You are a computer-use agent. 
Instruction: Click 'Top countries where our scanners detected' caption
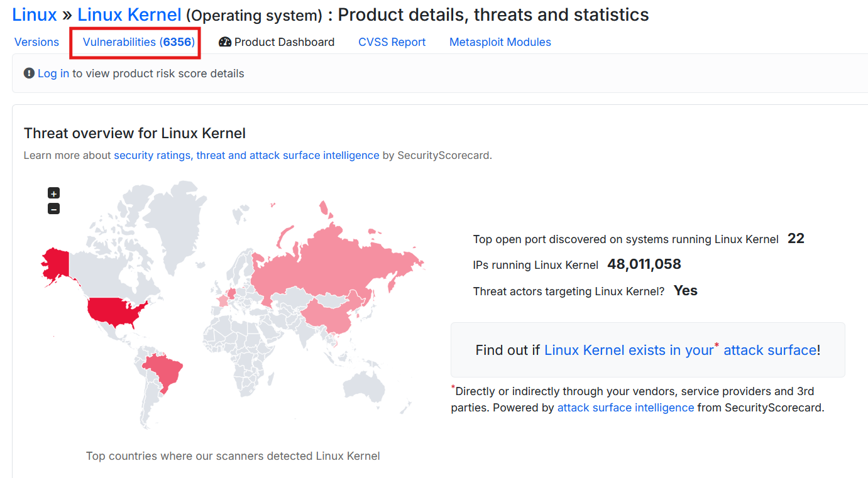(x=233, y=456)
